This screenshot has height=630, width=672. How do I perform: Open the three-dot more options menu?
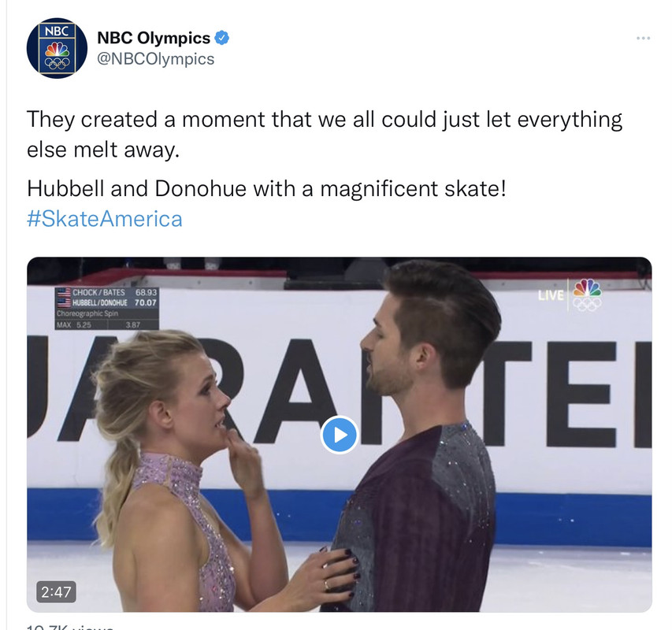pyautogui.click(x=643, y=39)
